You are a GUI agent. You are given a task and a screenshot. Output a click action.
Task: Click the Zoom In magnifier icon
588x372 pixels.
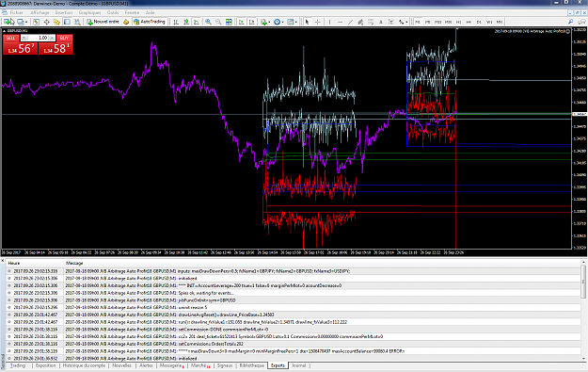(208, 22)
